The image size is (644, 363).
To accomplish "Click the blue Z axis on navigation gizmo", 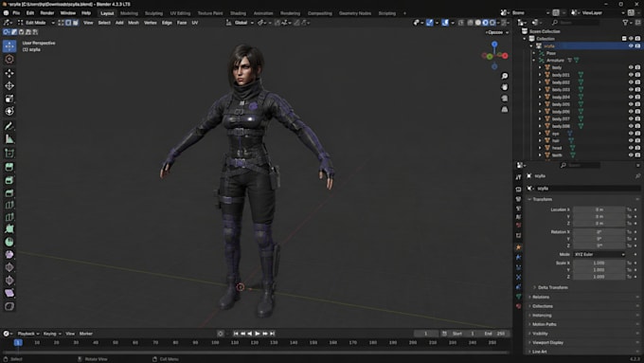I will pyautogui.click(x=494, y=44).
